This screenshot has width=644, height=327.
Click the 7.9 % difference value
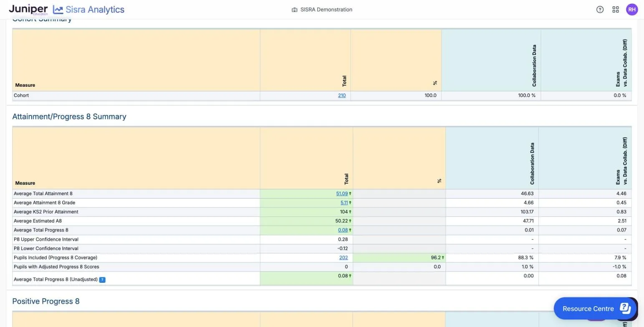click(620, 258)
